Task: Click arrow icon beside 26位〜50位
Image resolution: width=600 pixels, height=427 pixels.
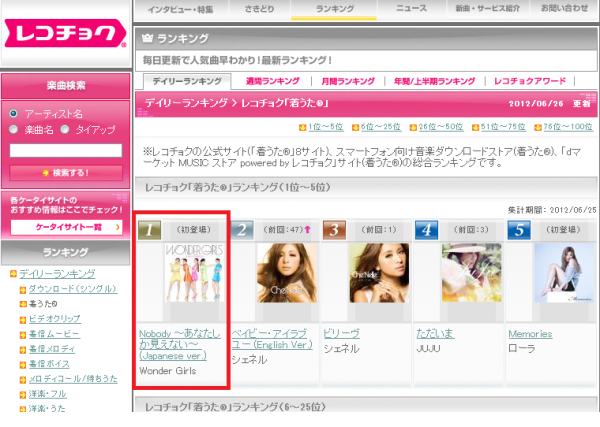Action: (413, 127)
